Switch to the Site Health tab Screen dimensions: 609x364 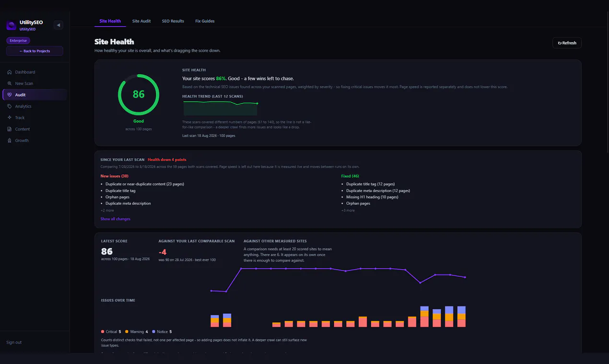point(110,21)
